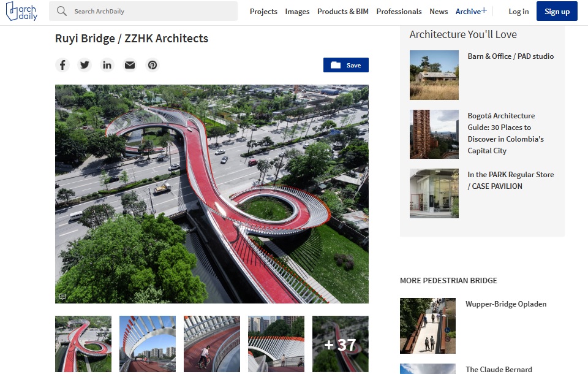This screenshot has height=374, width=588.
Task: Save the Ruyi Bridge project
Action: [x=345, y=65]
